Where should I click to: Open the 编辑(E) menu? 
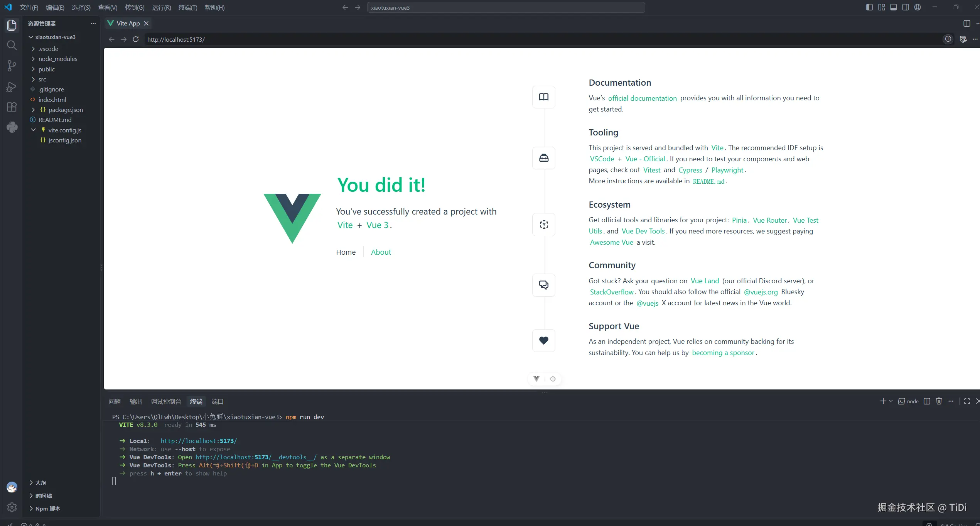pos(55,8)
